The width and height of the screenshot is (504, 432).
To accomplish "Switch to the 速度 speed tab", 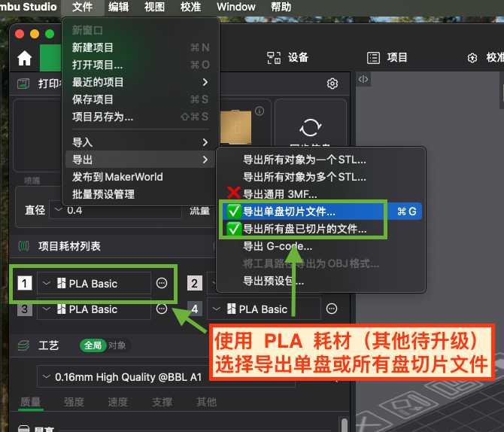I will coord(117,402).
